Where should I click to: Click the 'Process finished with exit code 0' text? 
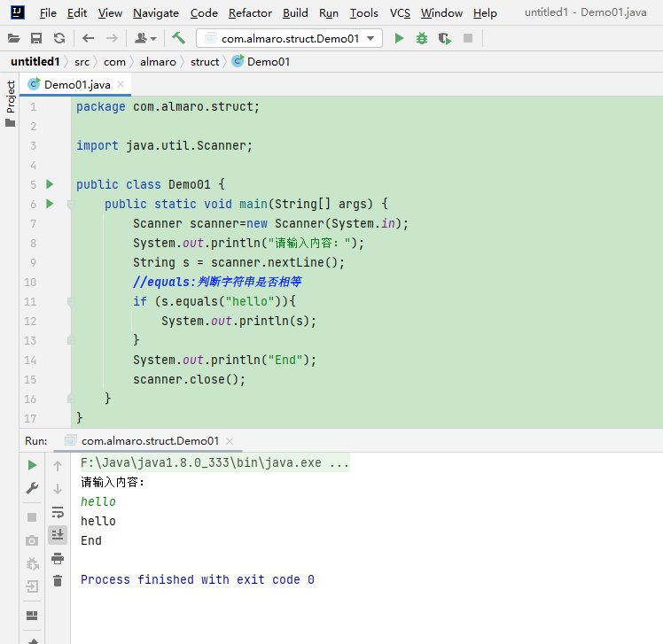(198, 579)
